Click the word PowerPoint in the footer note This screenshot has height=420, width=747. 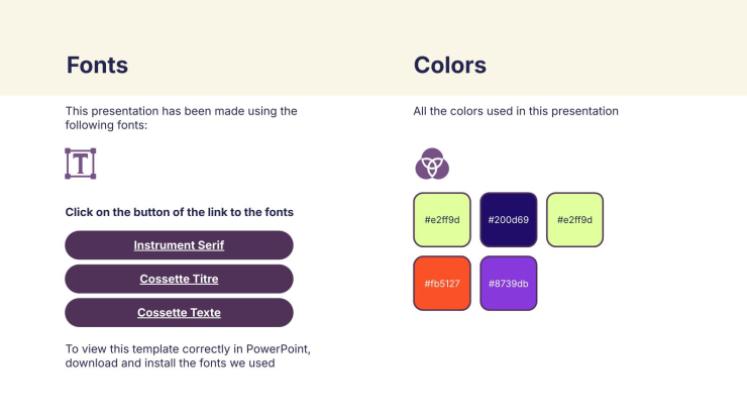[x=281, y=349]
